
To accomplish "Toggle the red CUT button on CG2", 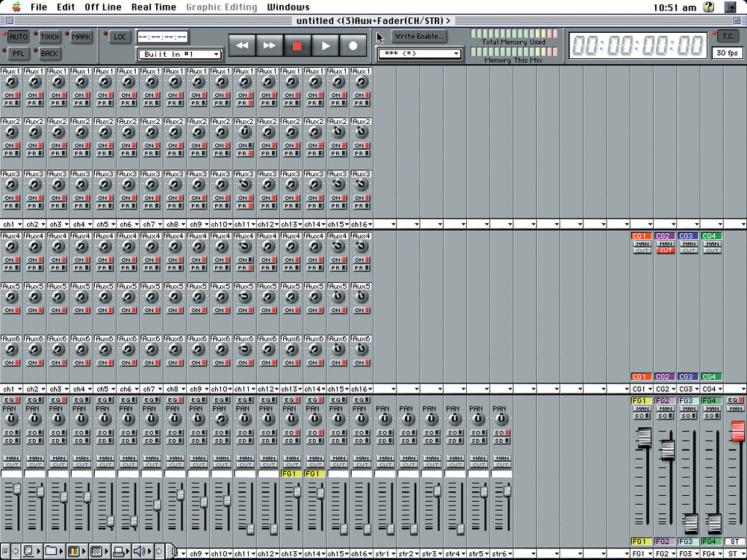I will click(665, 250).
